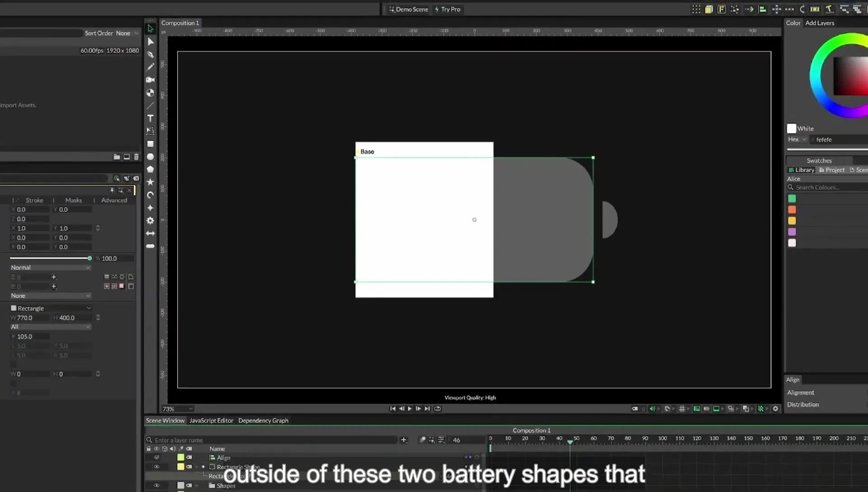
Task: Select the Polygon shape tool
Action: 151,169
